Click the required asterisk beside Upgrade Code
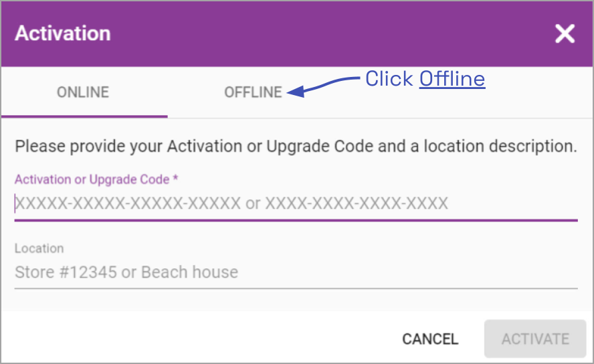The width and height of the screenshot is (594, 364). pos(176,179)
